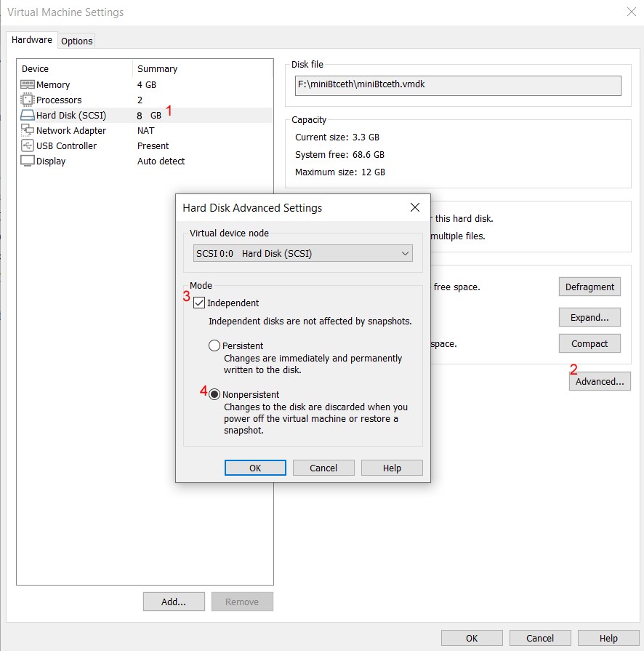Confirm with OK in Advanced Settings dialog
644x651 pixels.
[255, 468]
